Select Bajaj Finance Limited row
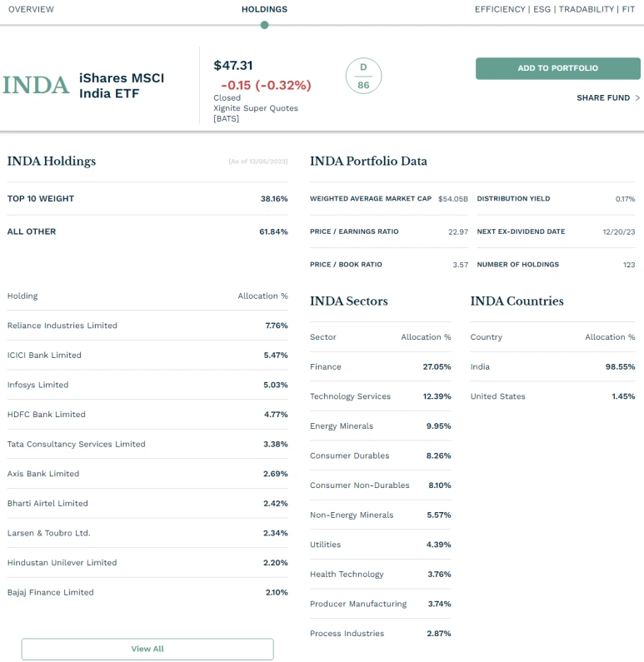 [147, 592]
